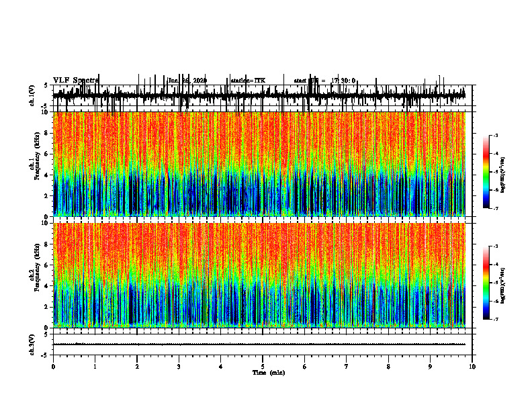Click the ch.3 flat waveform trace
This screenshot has width=532, height=411.
tap(259, 345)
